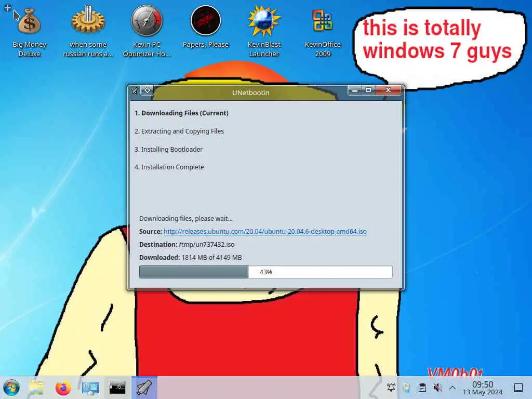
Task: Click the 43% download progress bar
Action: click(x=265, y=272)
